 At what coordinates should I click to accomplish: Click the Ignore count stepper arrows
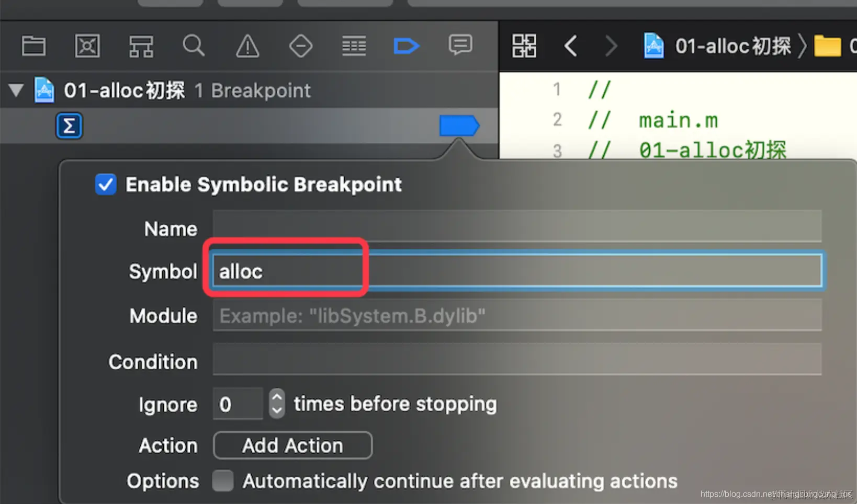tap(277, 404)
